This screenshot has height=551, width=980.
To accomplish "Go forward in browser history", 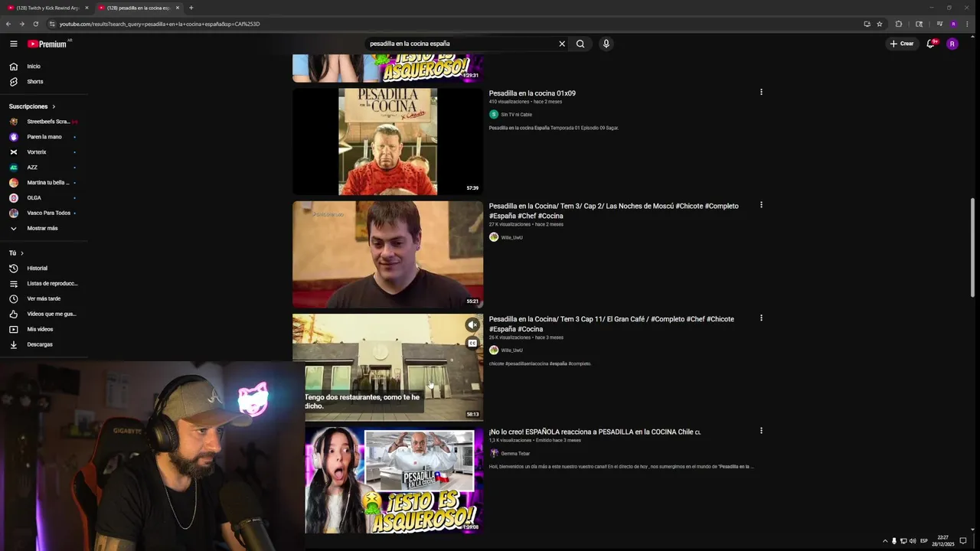I will point(22,24).
